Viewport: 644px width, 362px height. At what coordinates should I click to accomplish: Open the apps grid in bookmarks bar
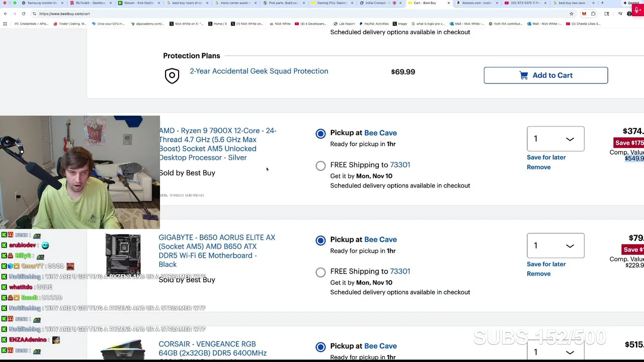[5, 24]
